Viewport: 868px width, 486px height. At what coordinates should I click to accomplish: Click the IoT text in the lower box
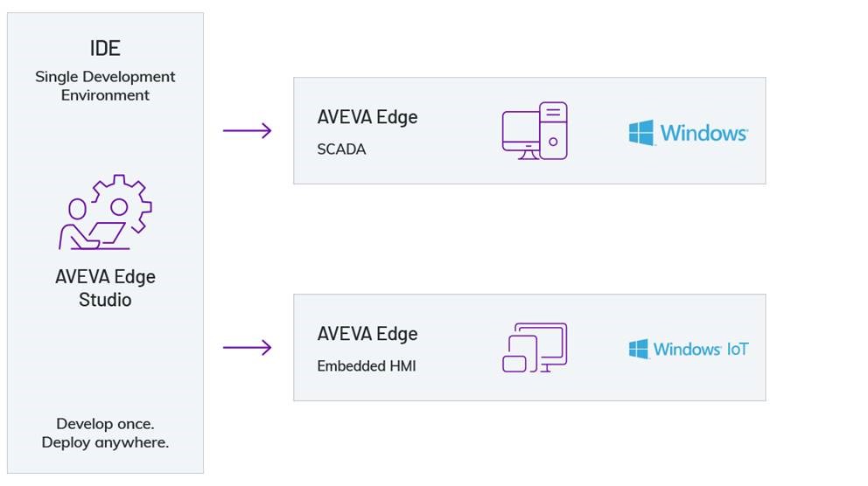point(737,350)
